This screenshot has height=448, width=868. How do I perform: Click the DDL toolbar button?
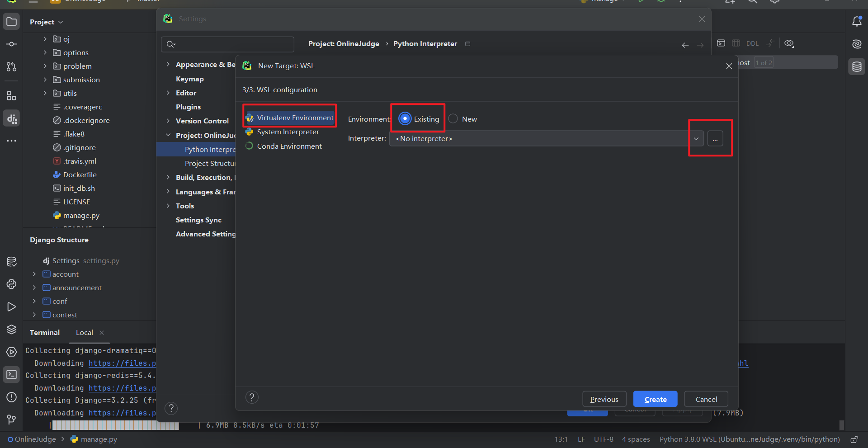[752, 44]
